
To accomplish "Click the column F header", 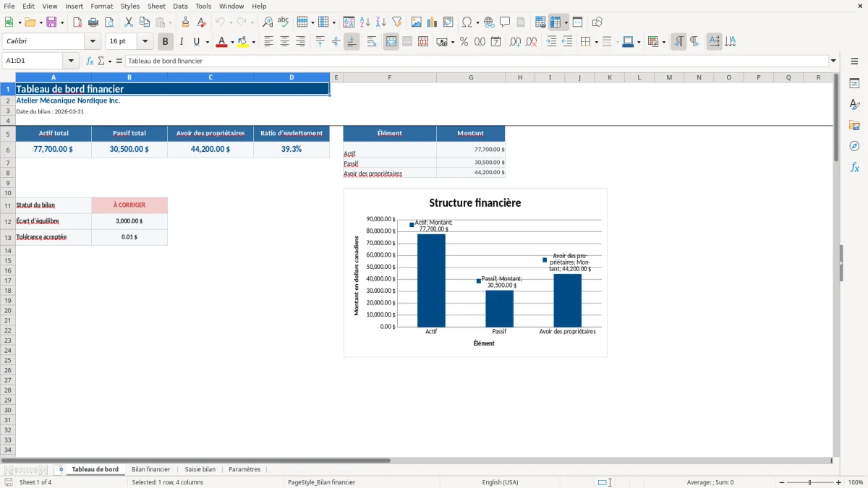I will pyautogui.click(x=389, y=77).
